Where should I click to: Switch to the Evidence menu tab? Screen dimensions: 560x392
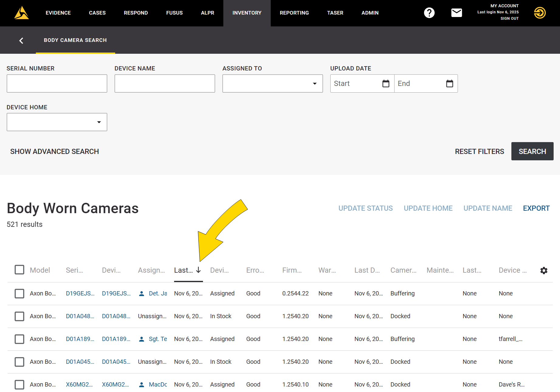[58, 13]
